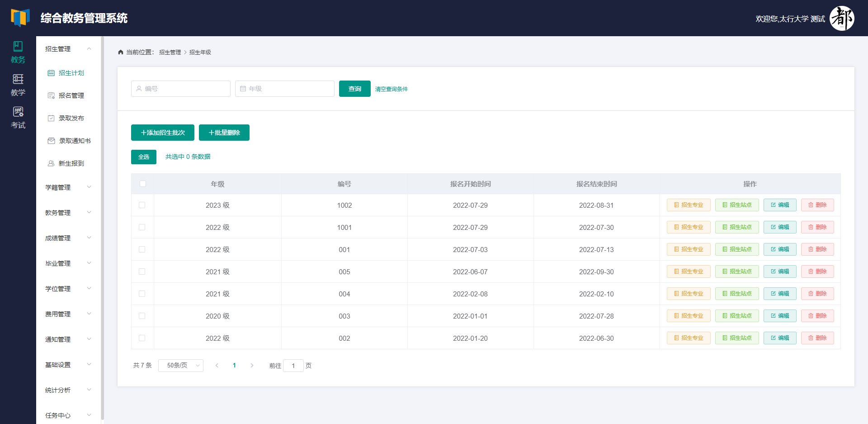
Task: Open 新生报到 in the sidebar
Action: pyautogui.click(x=68, y=163)
